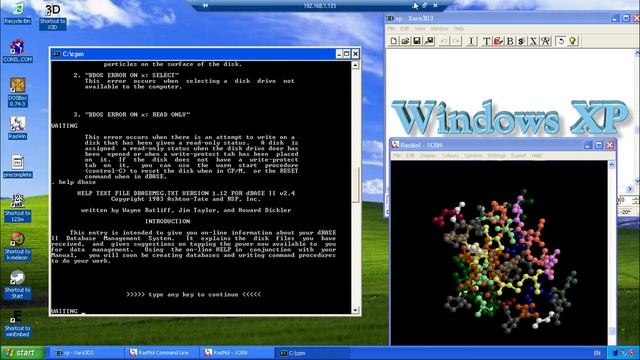Select the COREL.COM desktop icon

[17, 51]
